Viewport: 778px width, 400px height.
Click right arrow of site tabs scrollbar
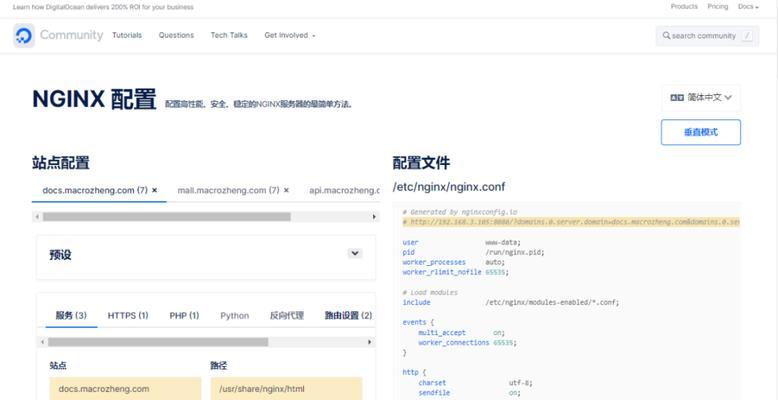coord(374,217)
